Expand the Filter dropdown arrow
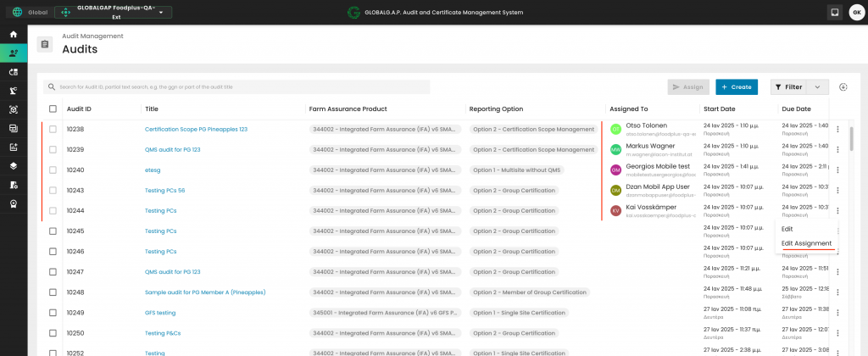The height and width of the screenshot is (356, 868). pyautogui.click(x=817, y=87)
